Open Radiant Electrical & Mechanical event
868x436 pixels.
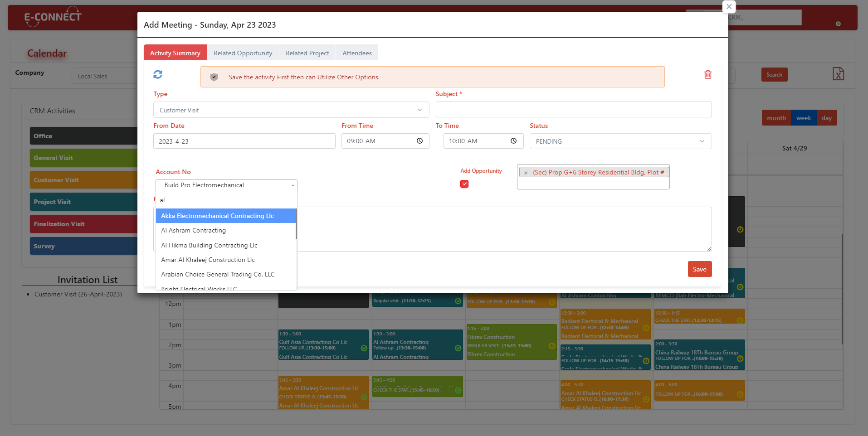pos(605,324)
